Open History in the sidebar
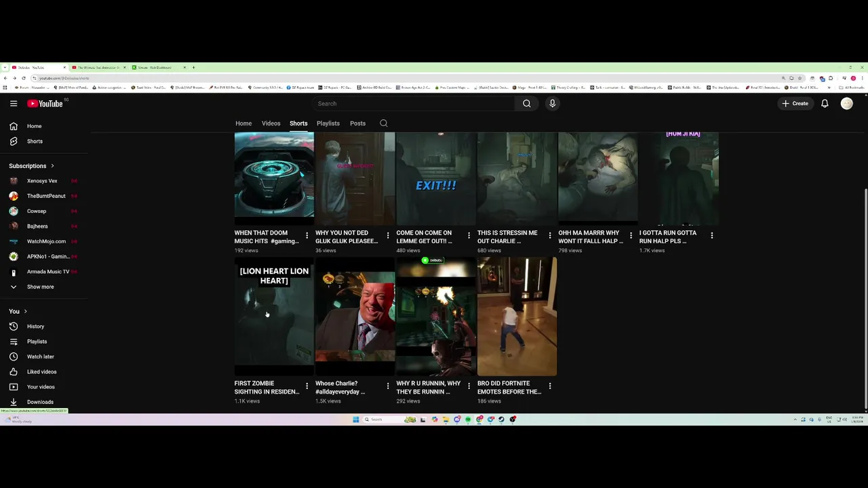This screenshot has height=488, width=868. [45, 326]
